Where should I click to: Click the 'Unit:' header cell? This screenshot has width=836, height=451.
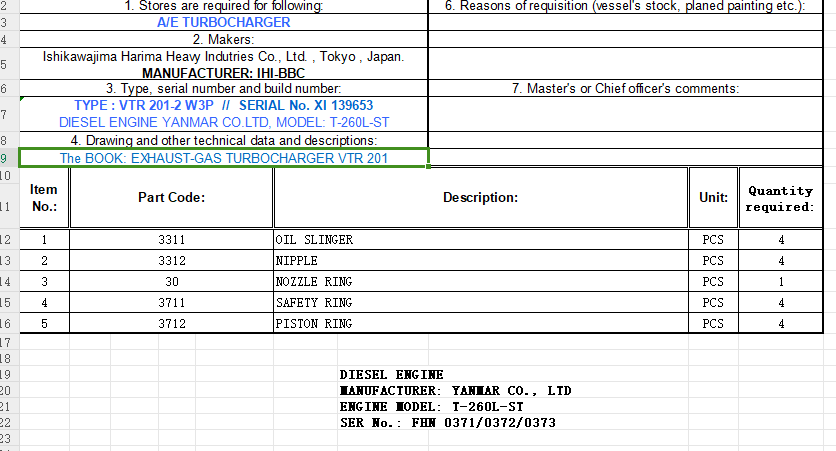point(712,198)
